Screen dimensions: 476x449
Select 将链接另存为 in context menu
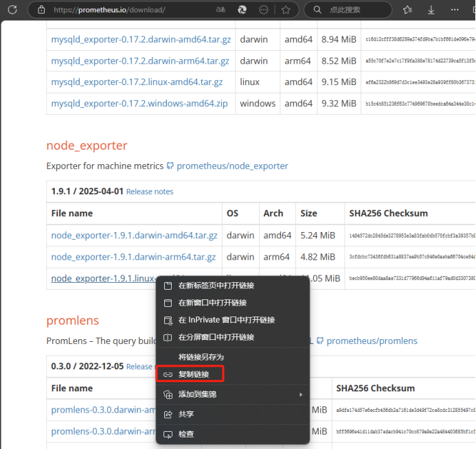233,357
